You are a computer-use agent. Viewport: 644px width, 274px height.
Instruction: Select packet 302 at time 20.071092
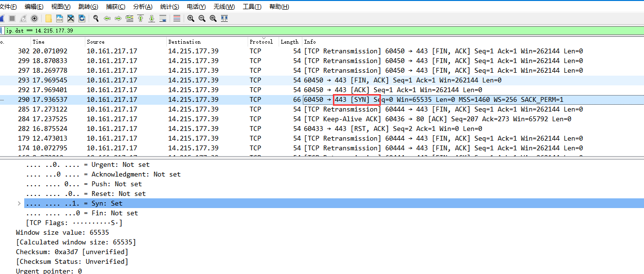(x=322, y=51)
